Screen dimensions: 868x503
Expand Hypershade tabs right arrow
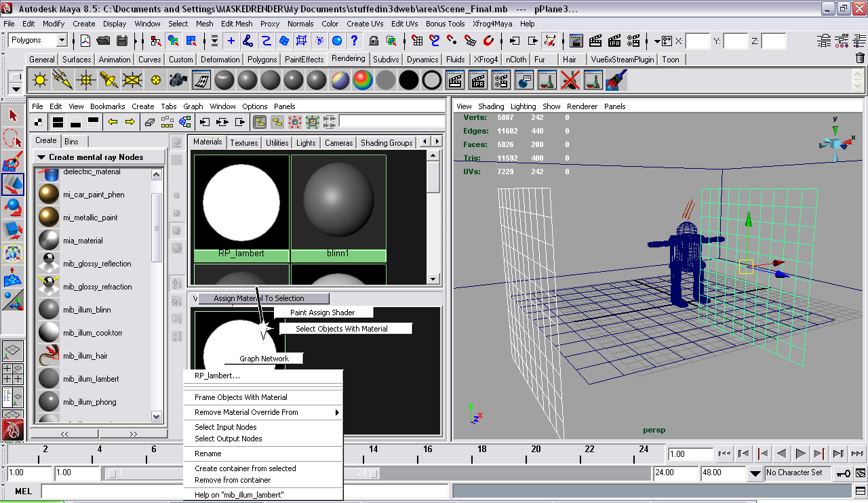(x=436, y=142)
